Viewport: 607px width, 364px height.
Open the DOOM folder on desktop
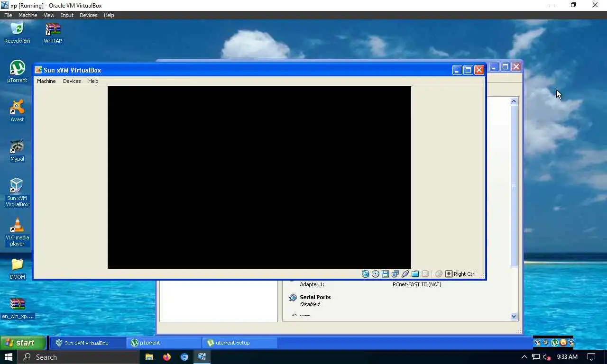pyautogui.click(x=17, y=268)
